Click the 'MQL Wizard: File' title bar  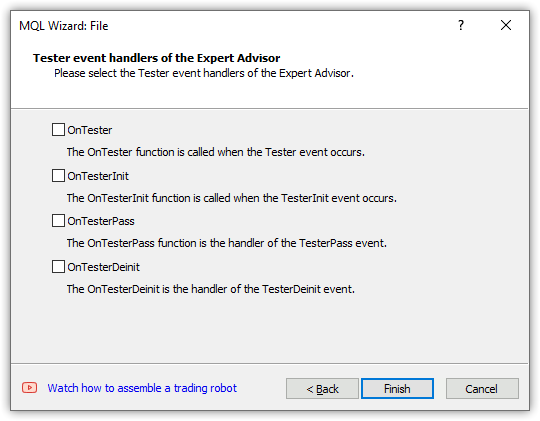pyautogui.click(x=63, y=26)
